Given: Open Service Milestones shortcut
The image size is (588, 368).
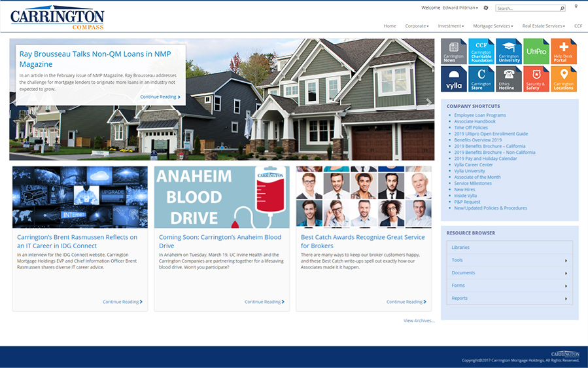Looking at the screenshot, I should point(472,183).
